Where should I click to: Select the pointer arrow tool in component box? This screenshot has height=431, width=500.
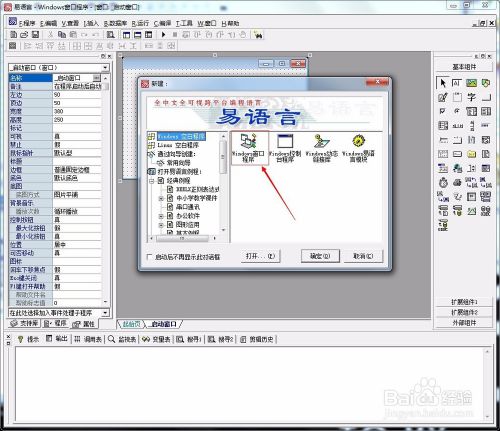pos(443,82)
